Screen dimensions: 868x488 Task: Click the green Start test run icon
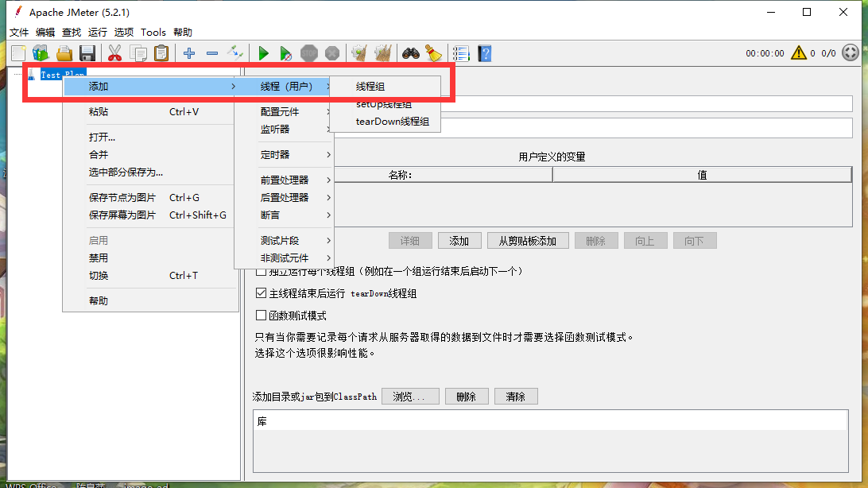[x=263, y=53]
